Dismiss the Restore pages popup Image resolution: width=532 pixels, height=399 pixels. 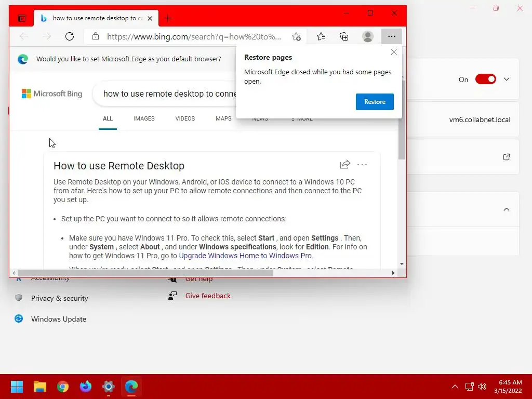(x=394, y=52)
